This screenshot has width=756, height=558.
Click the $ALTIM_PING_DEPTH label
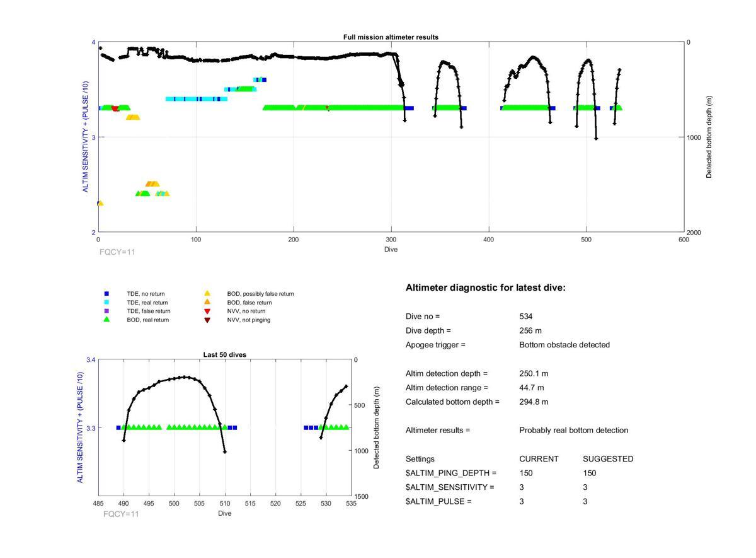coord(451,474)
